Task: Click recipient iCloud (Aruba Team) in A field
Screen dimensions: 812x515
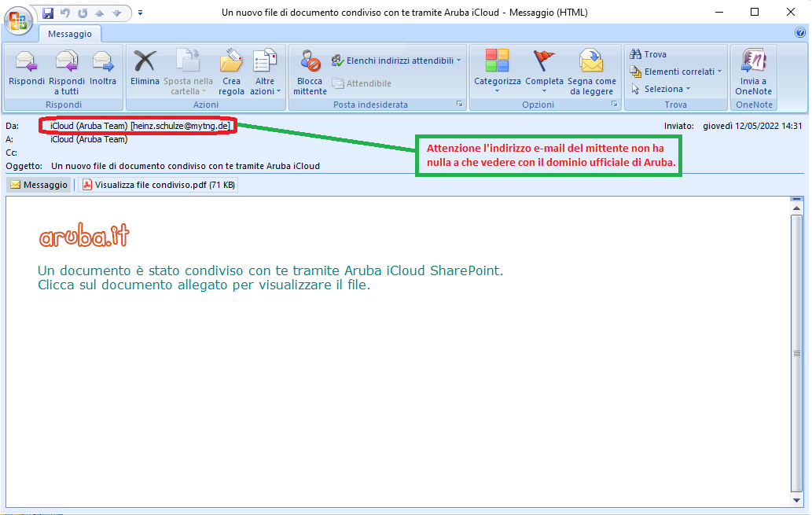Action: (x=89, y=139)
